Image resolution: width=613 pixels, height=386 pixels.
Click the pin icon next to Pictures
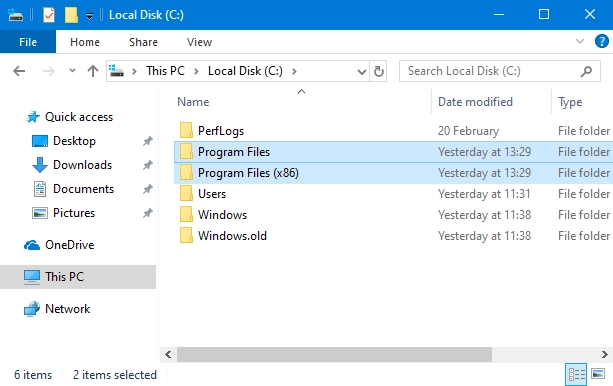147,213
